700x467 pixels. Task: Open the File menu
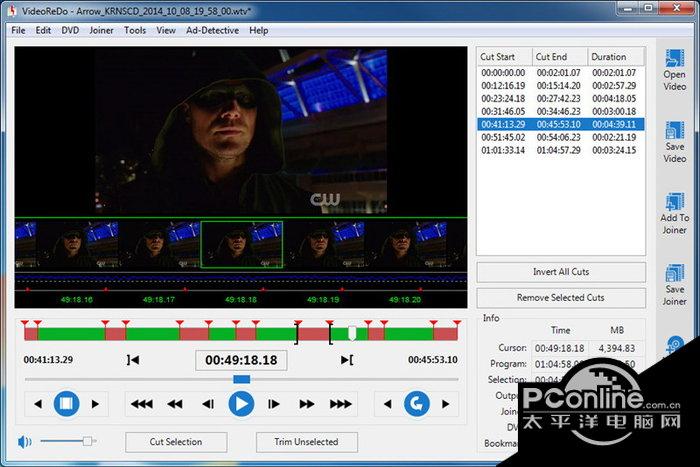pyautogui.click(x=18, y=30)
